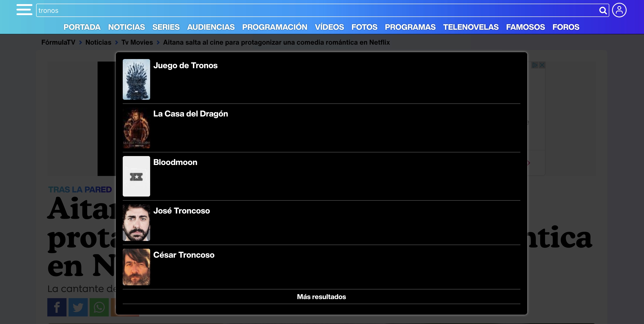Screen dimensions: 644x324
Task: Open the VÍDEOS section
Action: 330,27
